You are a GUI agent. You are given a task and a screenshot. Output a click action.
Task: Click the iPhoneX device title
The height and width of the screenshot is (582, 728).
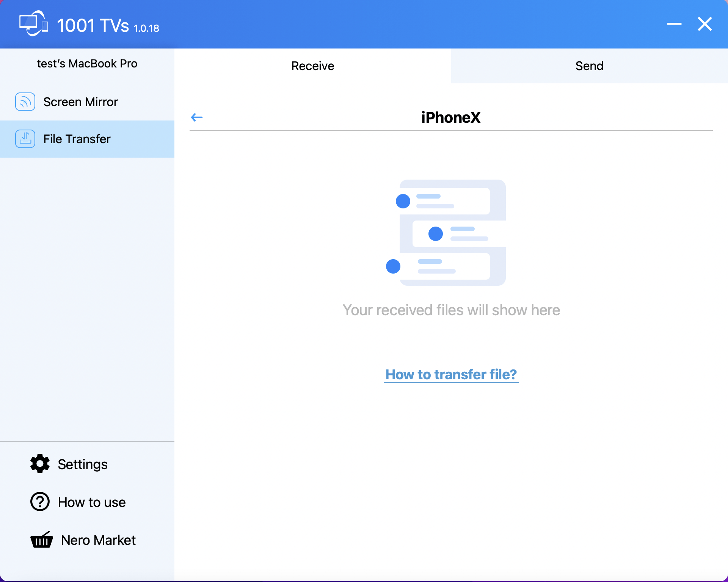pos(451,117)
